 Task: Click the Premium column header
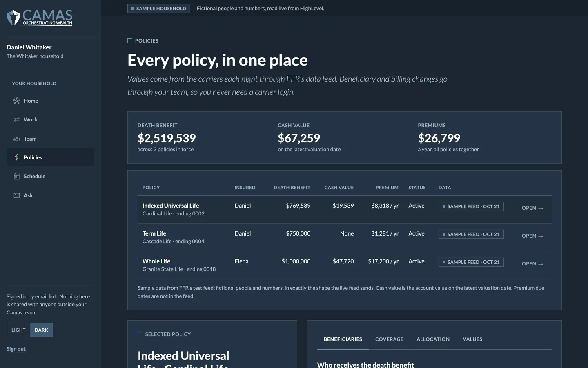point(387,188)
